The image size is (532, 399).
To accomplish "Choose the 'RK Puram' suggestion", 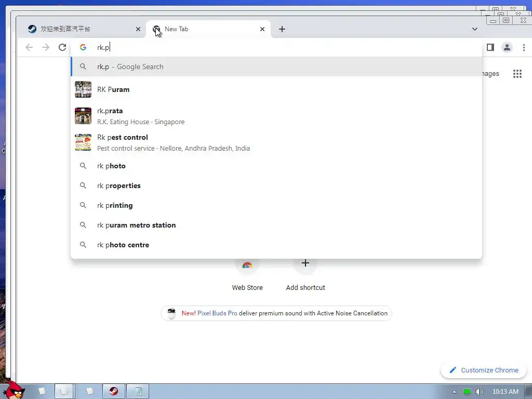I will [276, 89].
